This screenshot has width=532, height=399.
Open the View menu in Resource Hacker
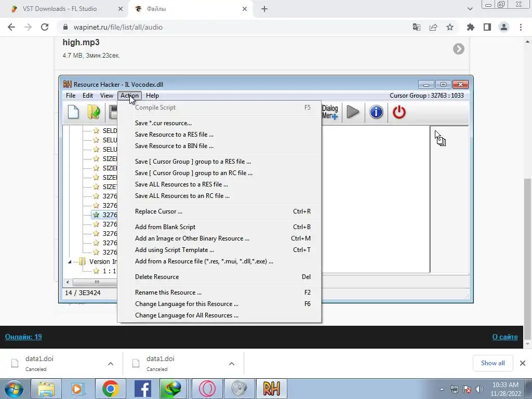107,96
